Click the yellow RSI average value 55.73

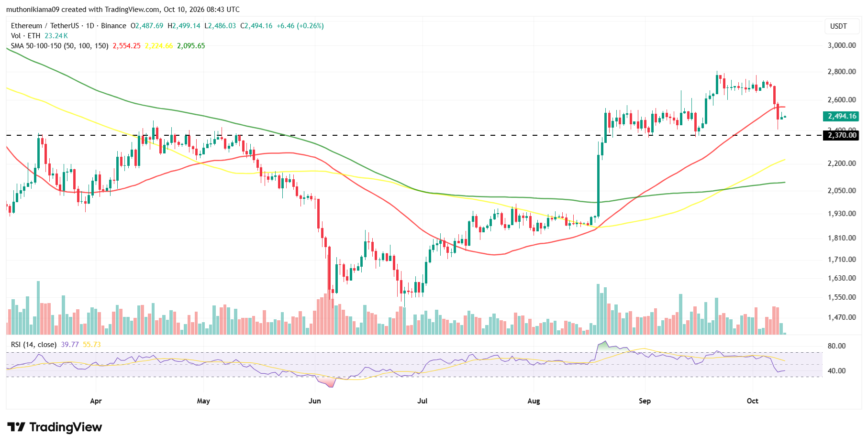(x=92, y=344)
